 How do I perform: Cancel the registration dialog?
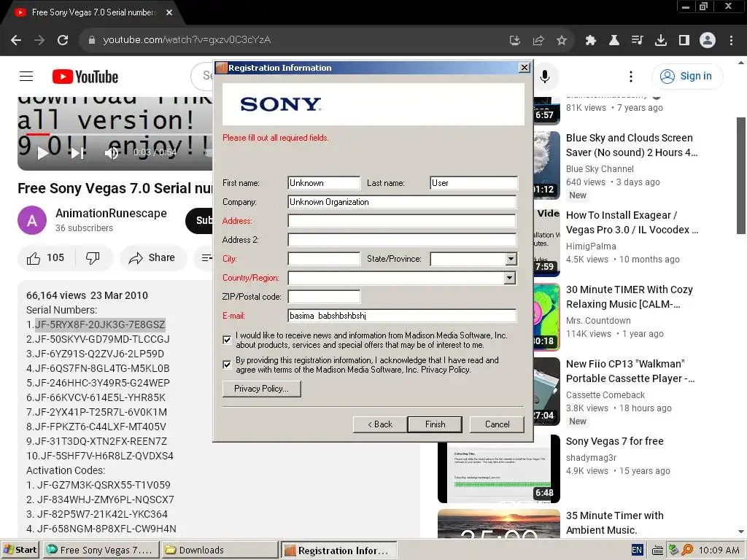(497, 424)
